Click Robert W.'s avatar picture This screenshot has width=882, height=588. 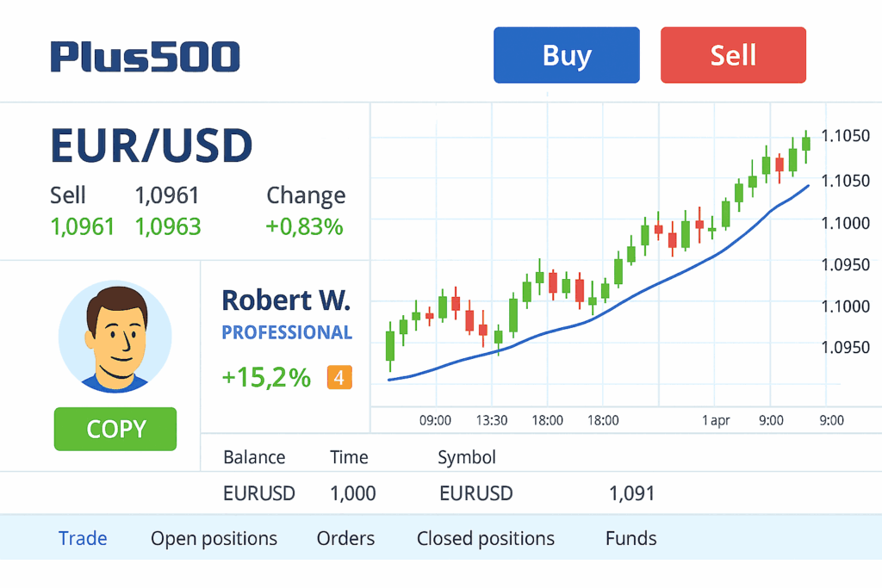click(115, 337)
